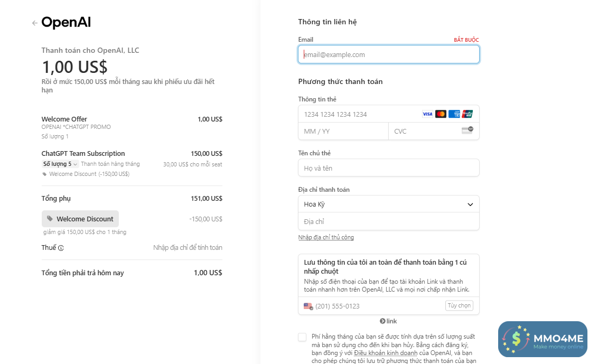The width and height of the screenshot is (598, 364).
Task: Click the CVC card hint icon
Action: 467,130
